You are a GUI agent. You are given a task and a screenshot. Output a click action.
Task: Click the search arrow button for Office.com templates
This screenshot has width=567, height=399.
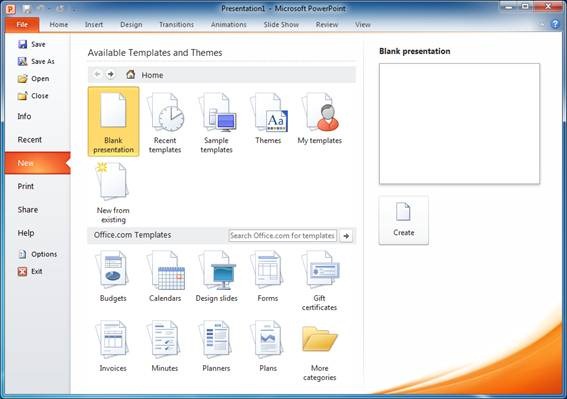[x=346, y=236]
